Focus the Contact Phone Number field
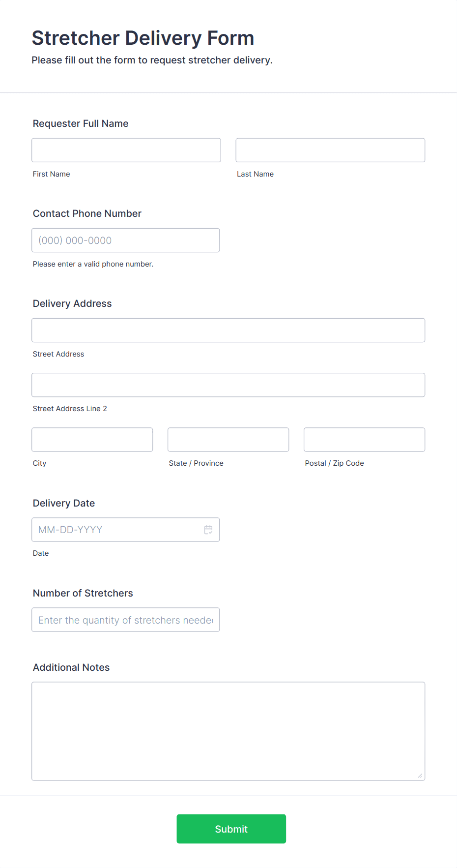The width and height of the screenshot is (457, 868). point(126,240)
